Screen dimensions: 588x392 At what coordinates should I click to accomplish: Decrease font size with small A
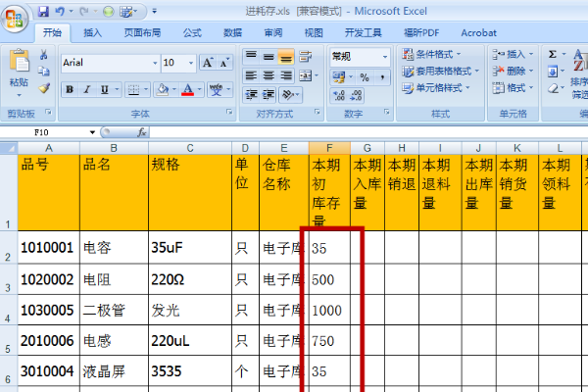point(224,63)
